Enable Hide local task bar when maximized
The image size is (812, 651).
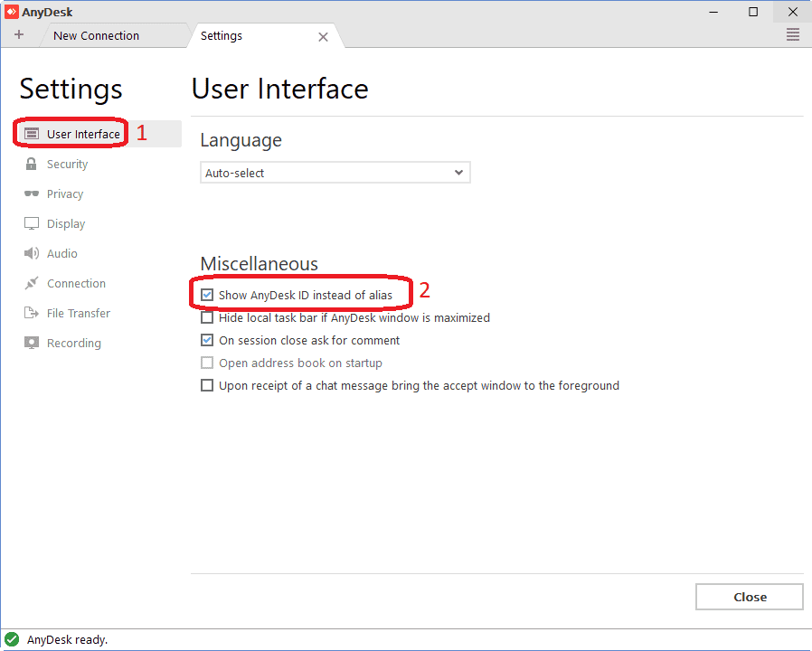coord(207,317)
